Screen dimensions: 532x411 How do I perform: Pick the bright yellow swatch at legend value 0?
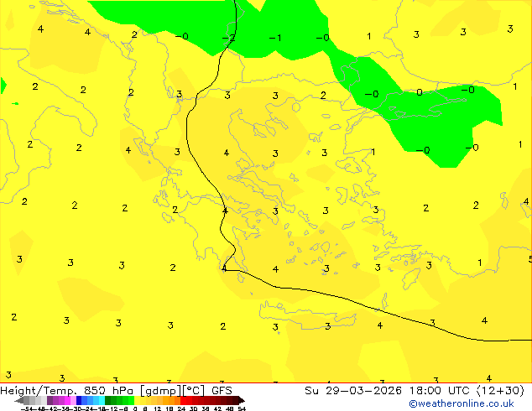(x=137, y=400)
